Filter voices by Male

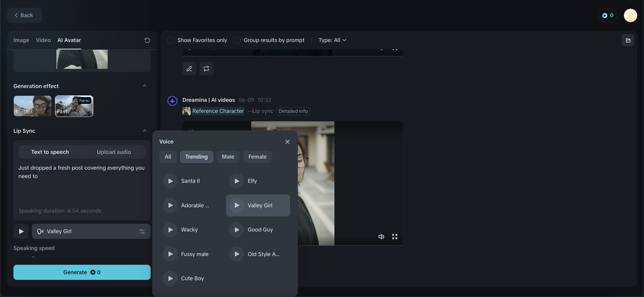(228, 157)
